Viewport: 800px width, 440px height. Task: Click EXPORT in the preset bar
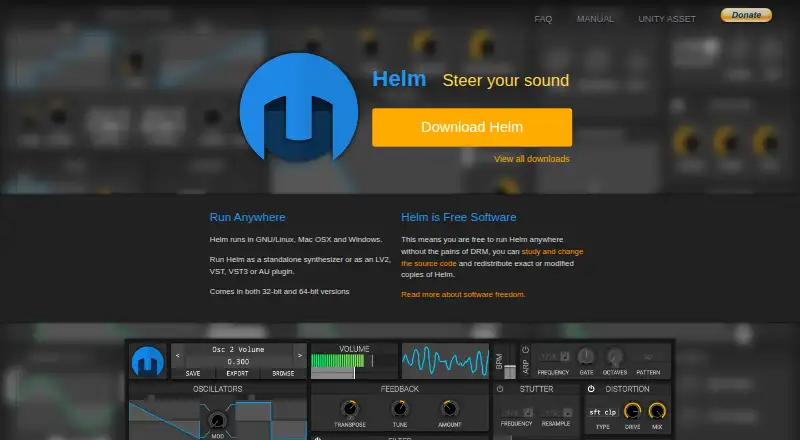[237, 374]
